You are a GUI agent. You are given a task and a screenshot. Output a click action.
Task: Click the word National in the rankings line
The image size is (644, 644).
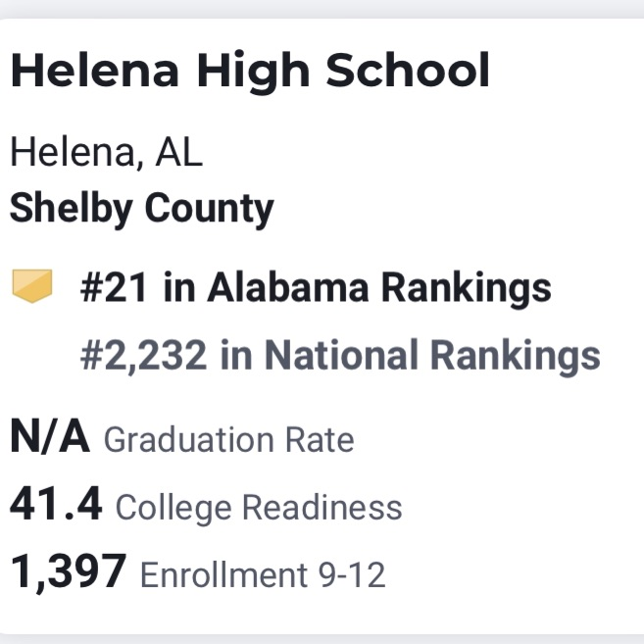341,355
